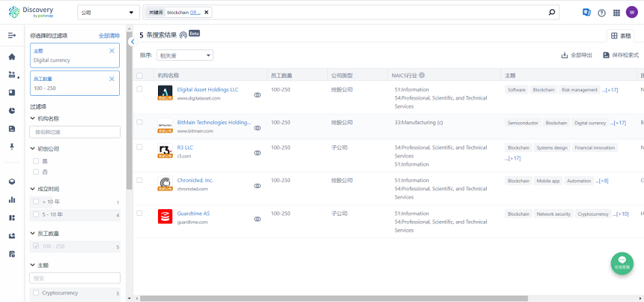Open the green online customer service chat

click(622, 262)
